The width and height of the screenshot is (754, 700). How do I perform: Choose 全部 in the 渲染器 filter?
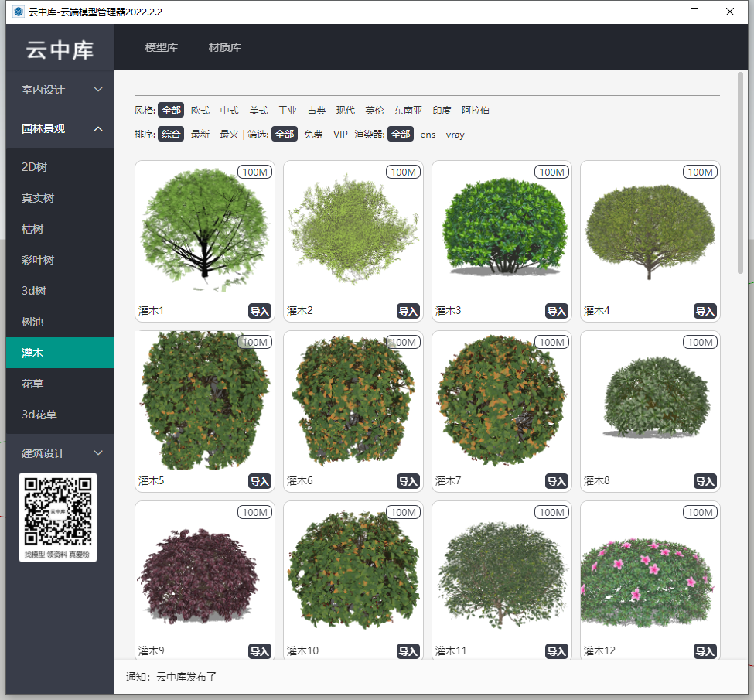[401, 135]
